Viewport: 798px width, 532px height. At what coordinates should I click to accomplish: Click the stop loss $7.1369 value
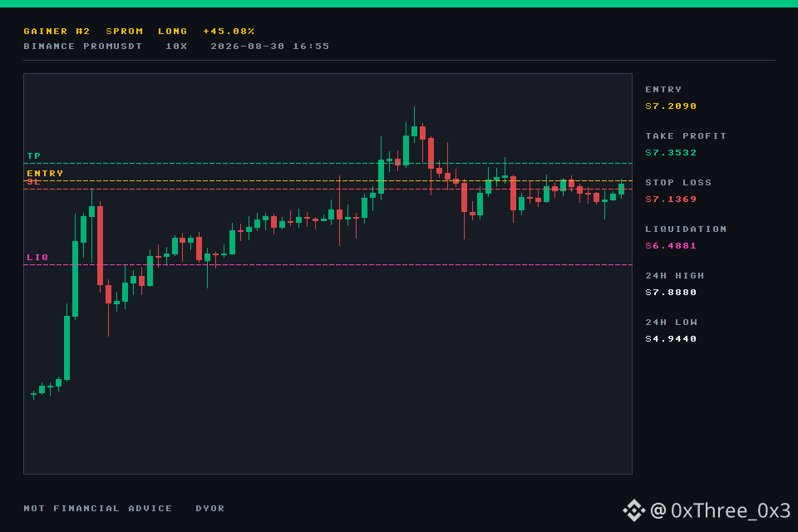point(671,199)
